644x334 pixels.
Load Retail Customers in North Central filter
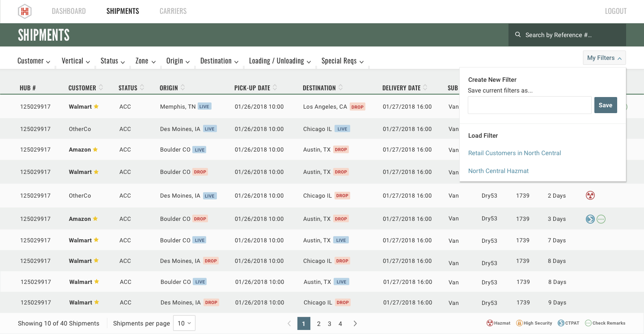(x=514, y=153)
